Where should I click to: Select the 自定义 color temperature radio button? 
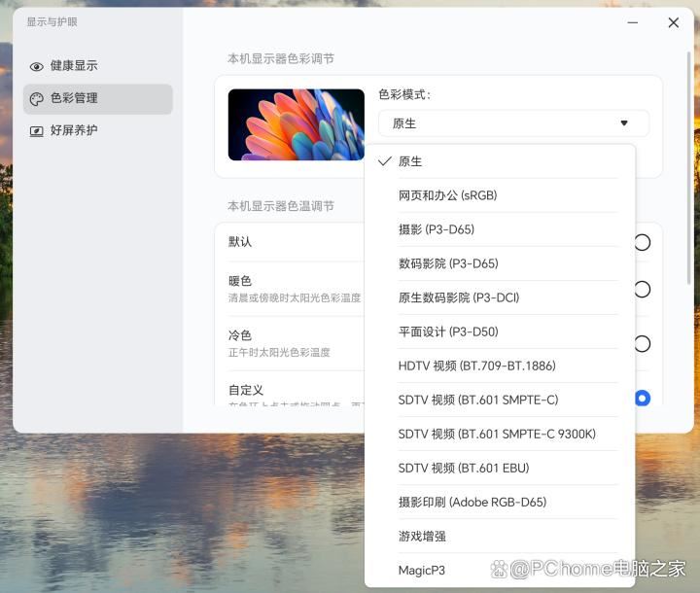[642, 398]
